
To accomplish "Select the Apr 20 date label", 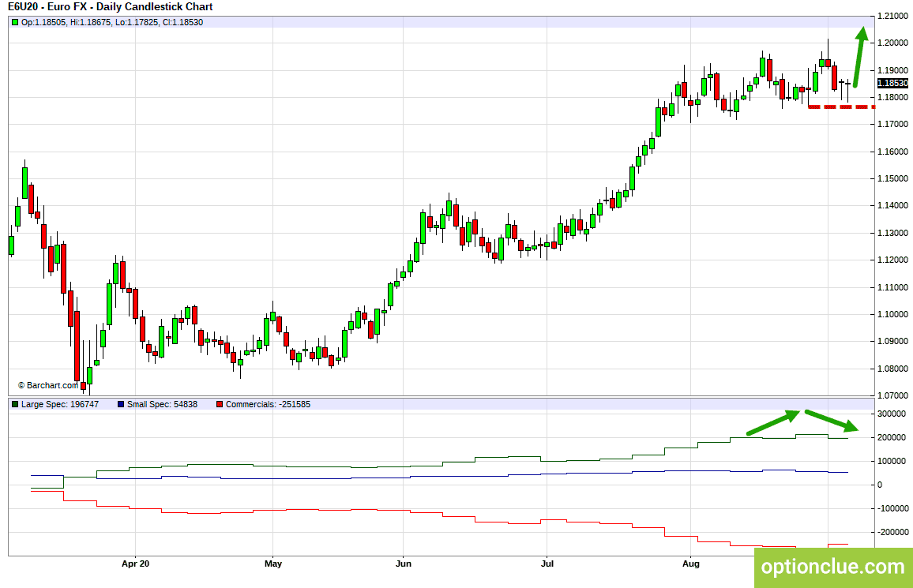I will (x=136, y=564).
